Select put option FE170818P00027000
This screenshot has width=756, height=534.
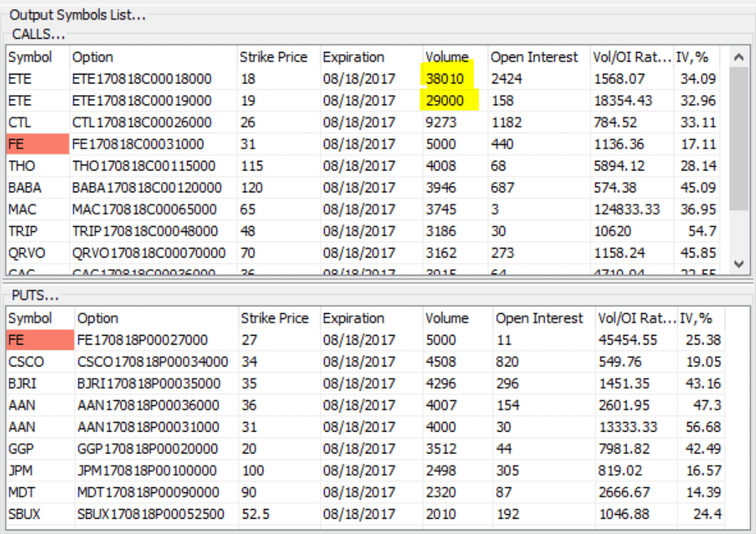pyautogui.click(x=143, y=340)
